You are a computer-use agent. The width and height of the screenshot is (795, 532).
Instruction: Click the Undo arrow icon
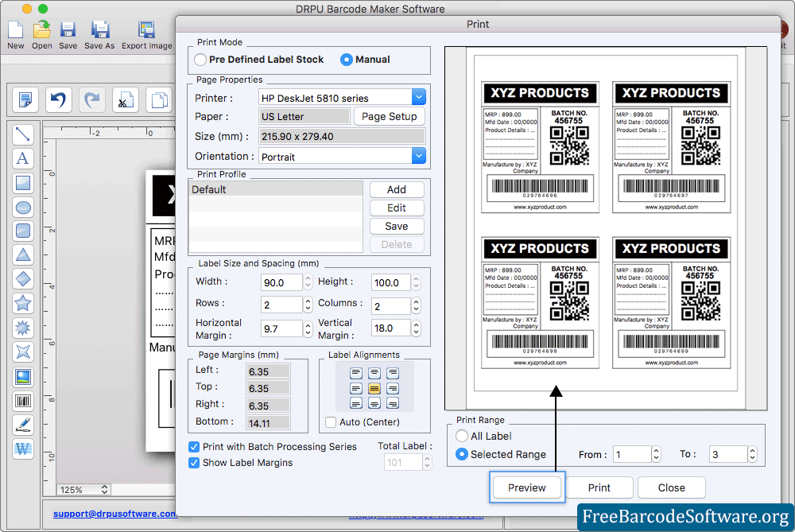coord(58,99)
